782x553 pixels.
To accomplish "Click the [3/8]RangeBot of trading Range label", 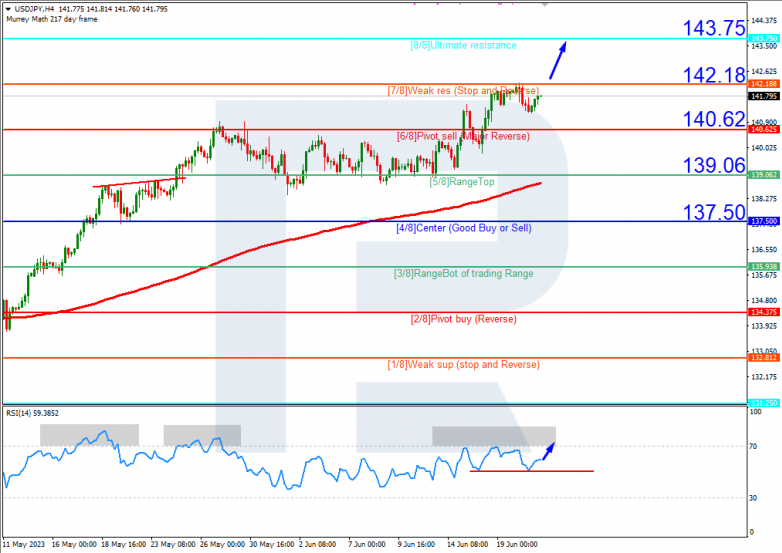I will pyautogui.click(x=463, y=273).
